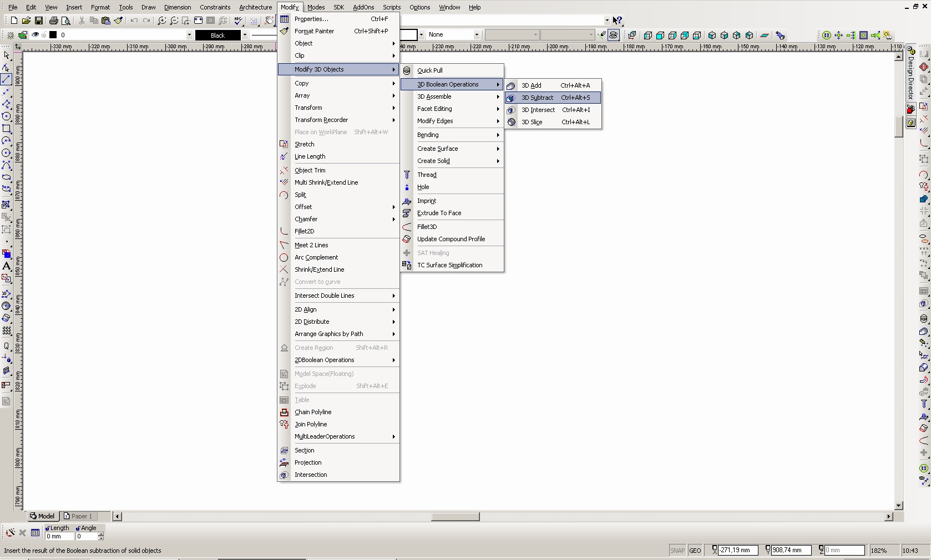Viewport: 931px width, 560px height.
Task: Toggle the SNAP mode in status bar
Action: pyautogui.click(x=677, y=550)
